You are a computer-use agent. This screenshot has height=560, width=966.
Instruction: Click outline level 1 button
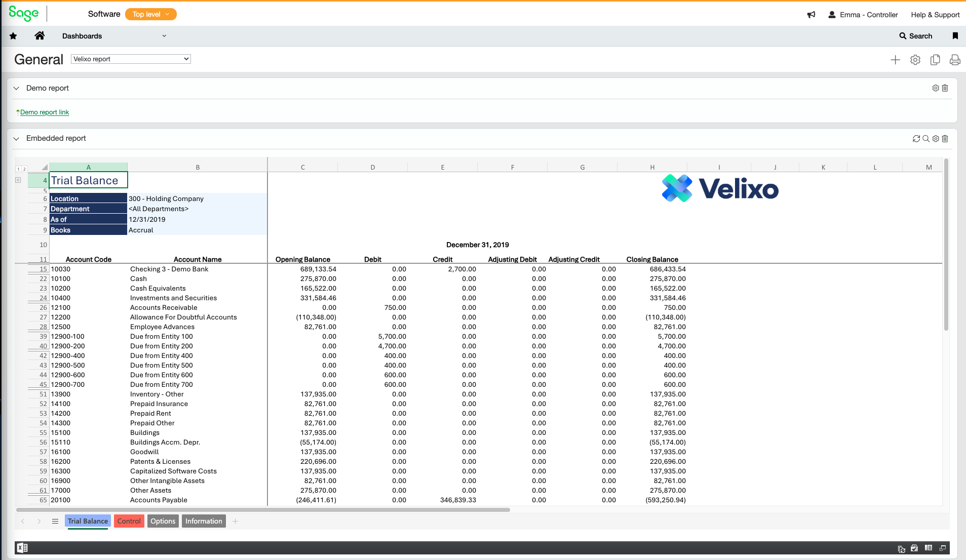18,169
